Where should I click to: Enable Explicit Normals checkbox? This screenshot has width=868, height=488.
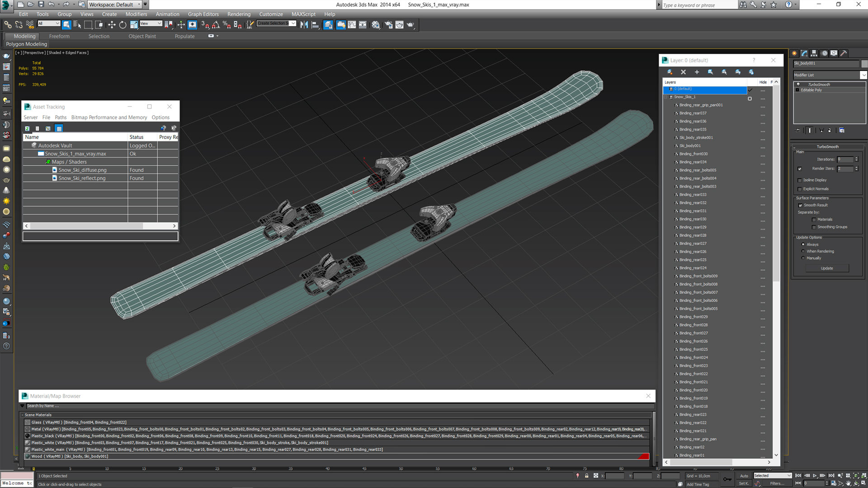coord(800,189)
